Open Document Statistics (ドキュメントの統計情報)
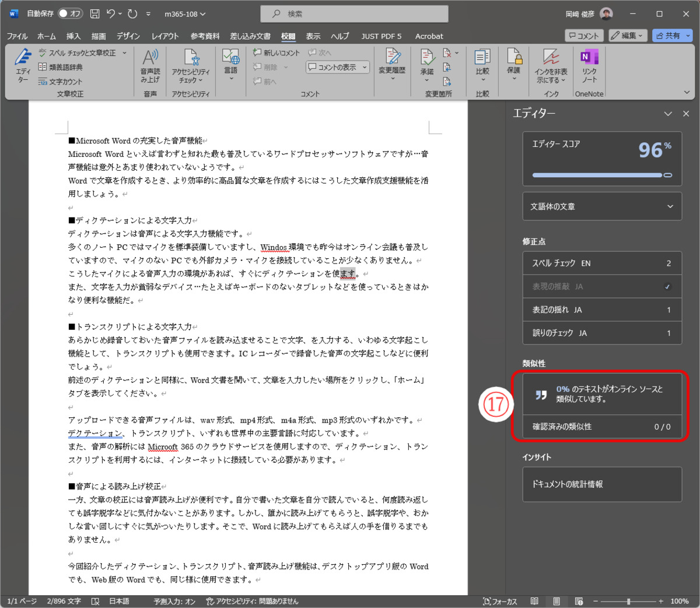This screenshot has height=608, width=700. pyautogui.click(x=602, y=484)
